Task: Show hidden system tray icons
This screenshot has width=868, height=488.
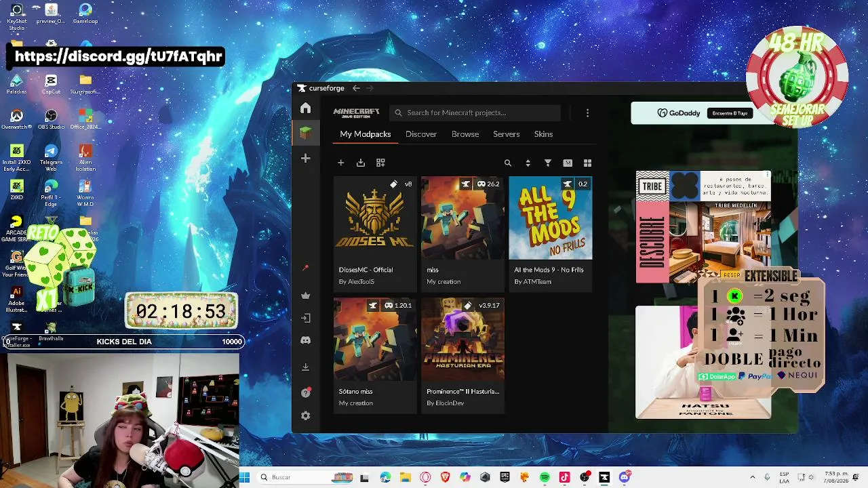Action: point(752,477)
